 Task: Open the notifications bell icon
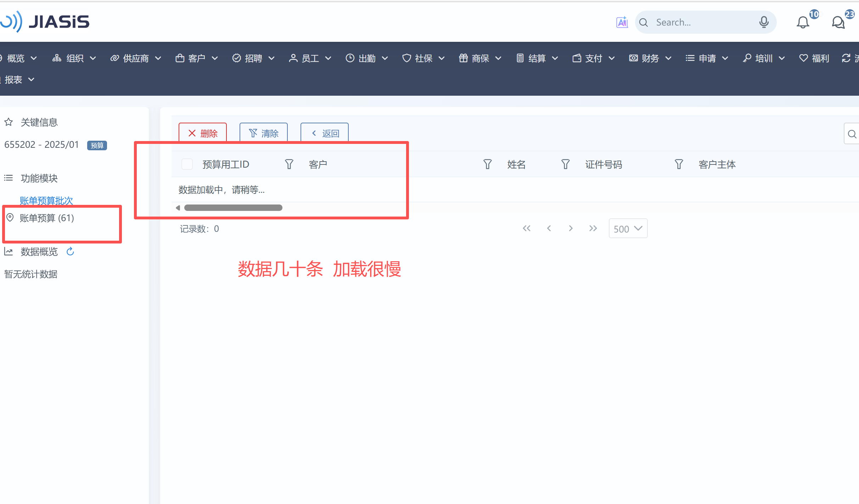803,23
